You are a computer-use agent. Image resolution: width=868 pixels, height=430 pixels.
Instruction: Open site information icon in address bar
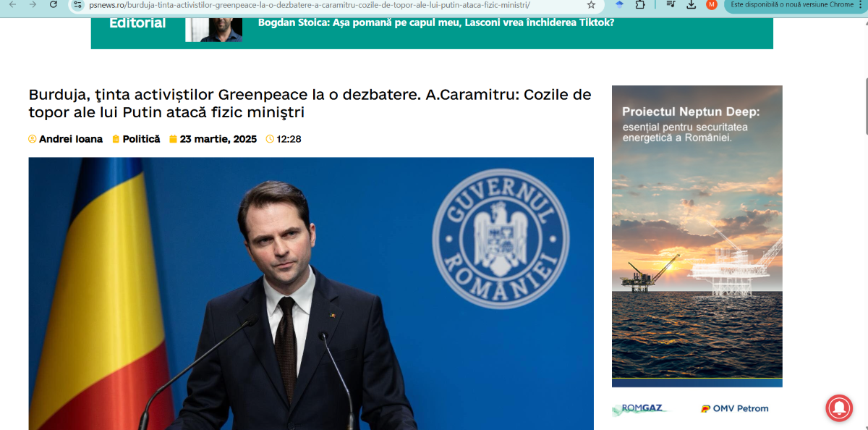(x=78, y=4)
